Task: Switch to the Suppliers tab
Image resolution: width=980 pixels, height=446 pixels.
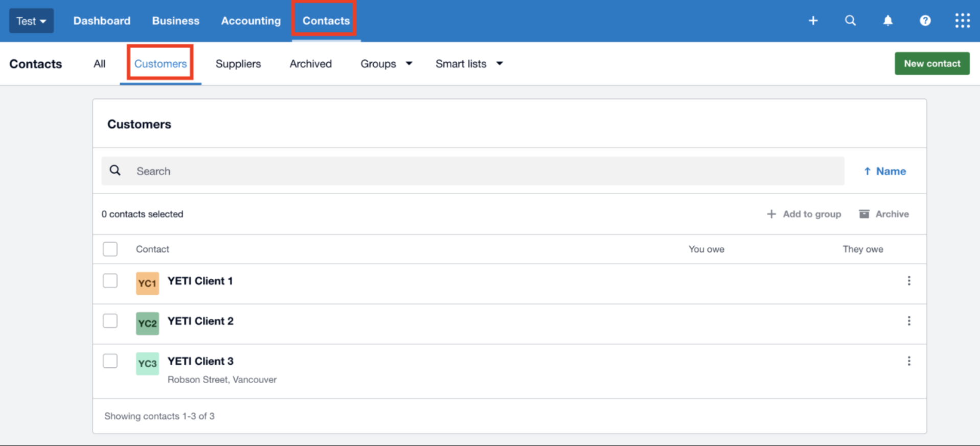Action: [238, 64]
